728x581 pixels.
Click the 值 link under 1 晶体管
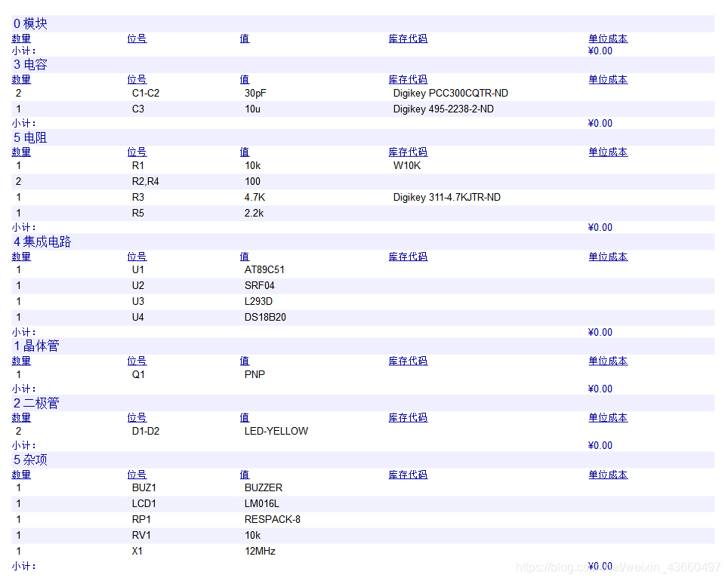click(x=245, y=361)
